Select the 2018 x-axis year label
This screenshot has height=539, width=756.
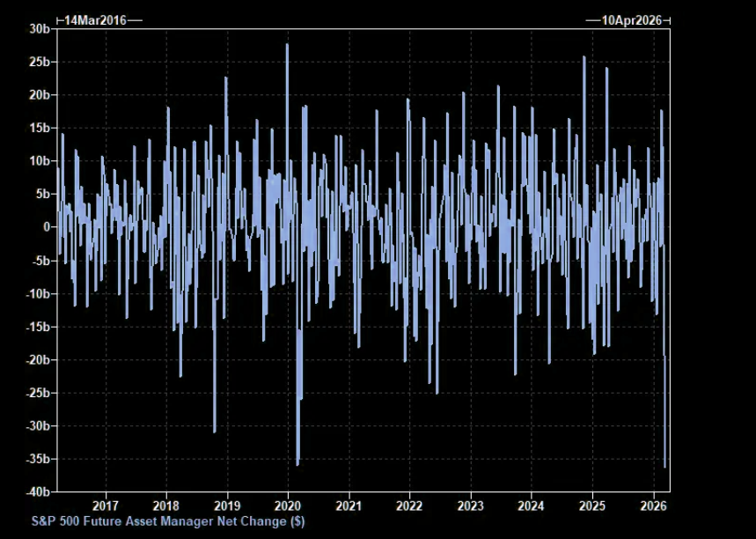pyautogui.click(x=166, y=506)
